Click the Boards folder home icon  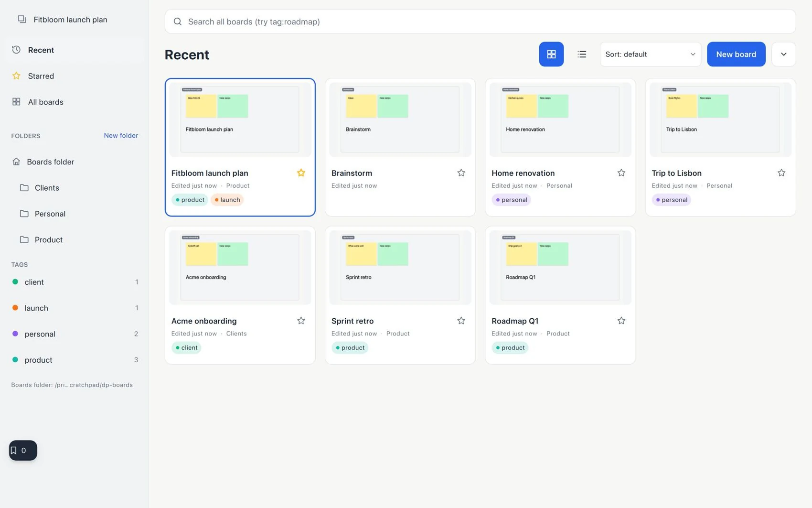[16, 162]
